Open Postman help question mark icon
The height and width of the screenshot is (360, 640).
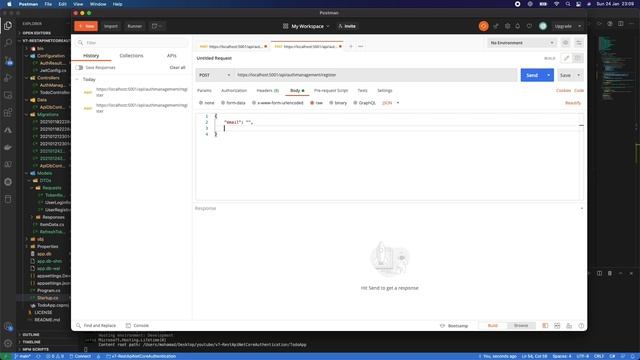[x=581, y=326]
